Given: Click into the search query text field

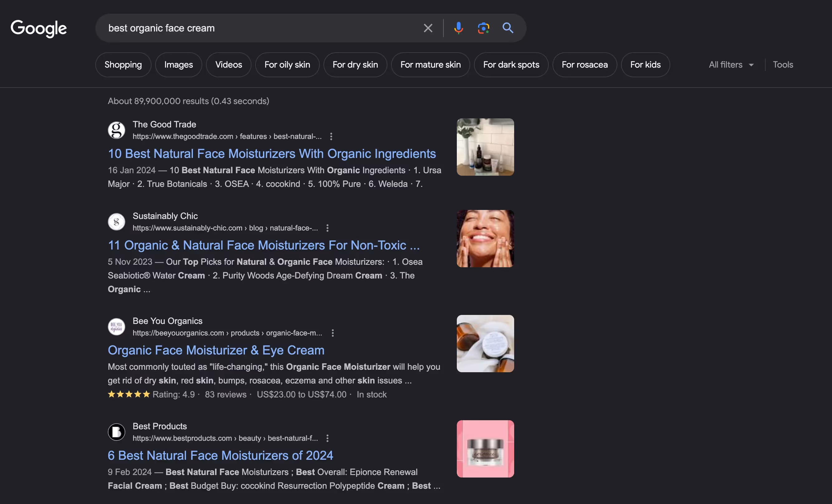Looking at the screenshot, I should pos(257,28).
